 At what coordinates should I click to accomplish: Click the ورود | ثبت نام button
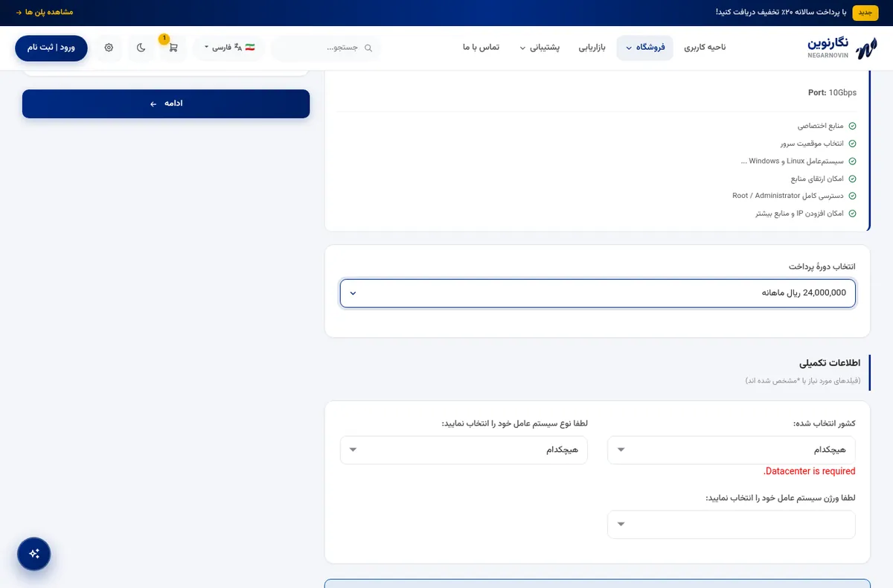(x=51, y=48)
